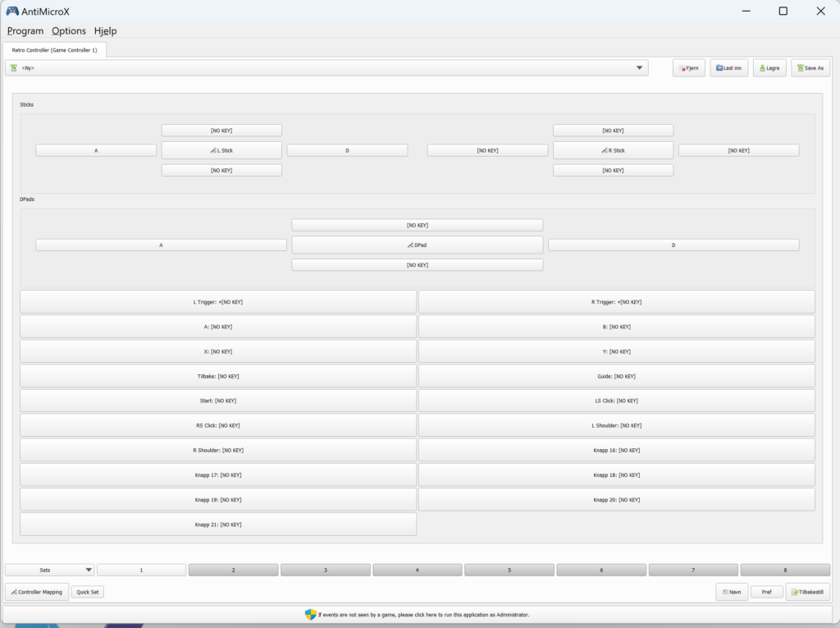Click the Knapp 19 button

218,500
